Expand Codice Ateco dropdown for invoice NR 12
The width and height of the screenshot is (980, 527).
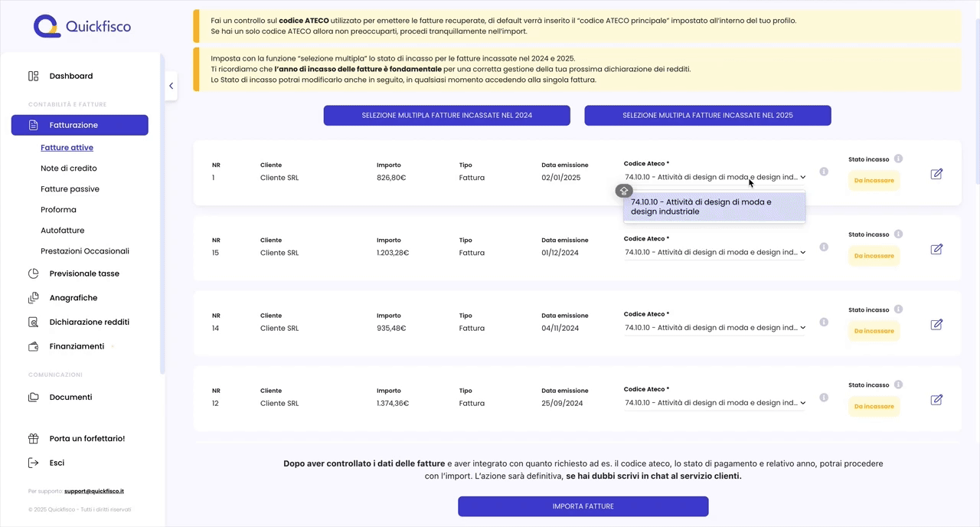(x=714, y=403)
